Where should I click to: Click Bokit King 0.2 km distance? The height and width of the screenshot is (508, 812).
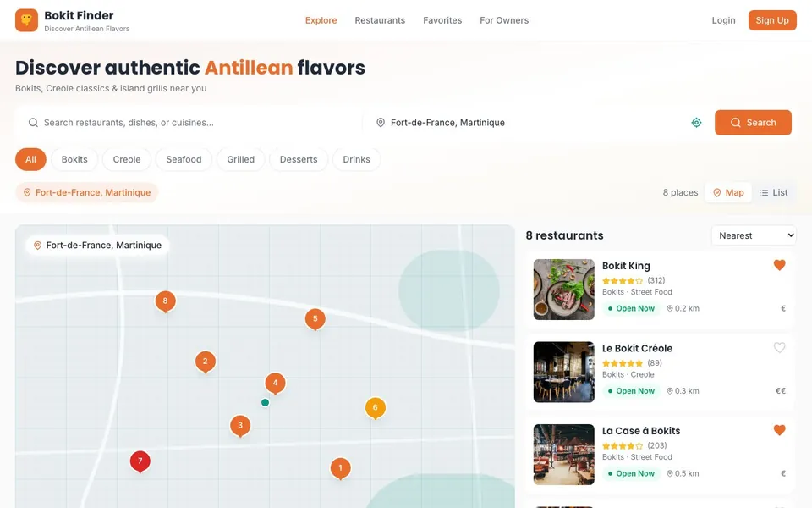(683, 308)
